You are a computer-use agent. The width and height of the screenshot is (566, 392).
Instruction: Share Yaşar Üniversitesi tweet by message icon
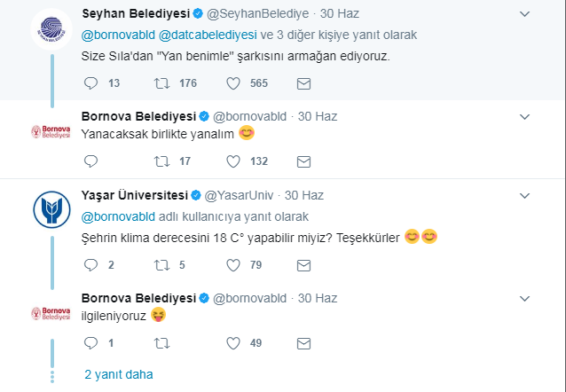pos(303,266)
